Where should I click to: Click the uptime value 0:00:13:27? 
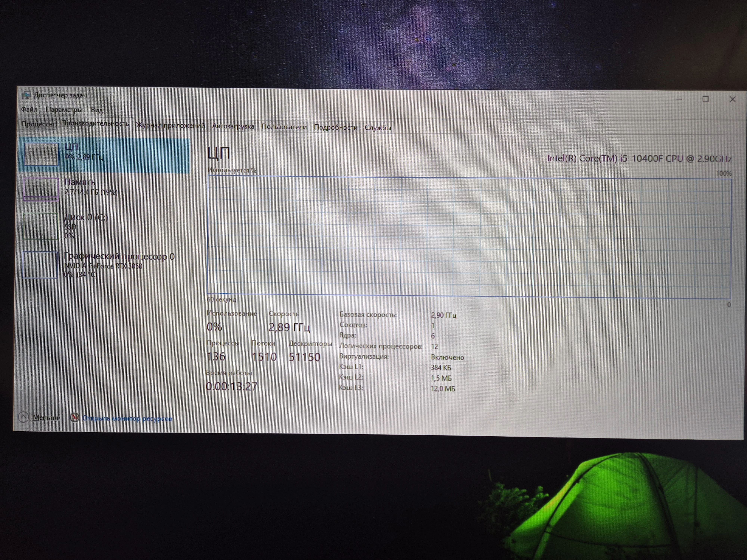click(232, 386)
